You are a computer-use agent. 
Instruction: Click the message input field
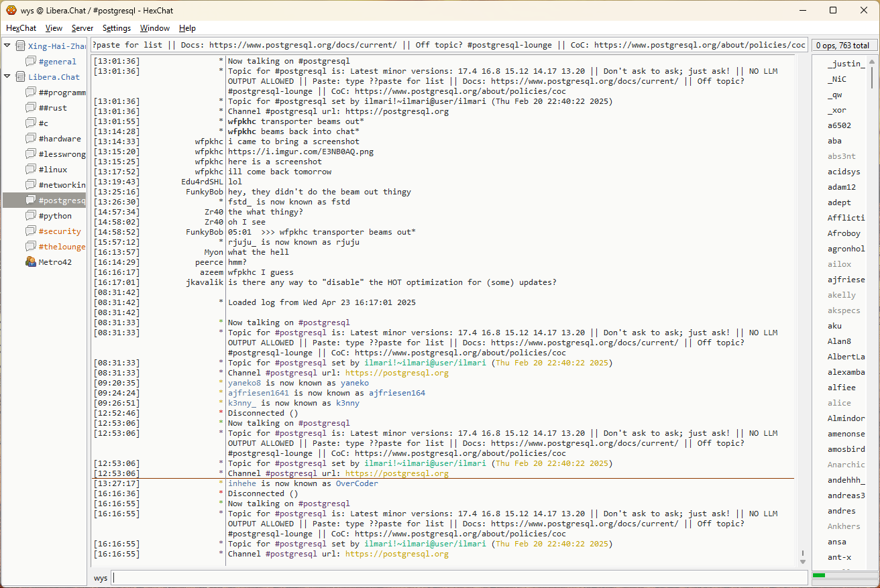pyautogui.click(x=459, y=578)
